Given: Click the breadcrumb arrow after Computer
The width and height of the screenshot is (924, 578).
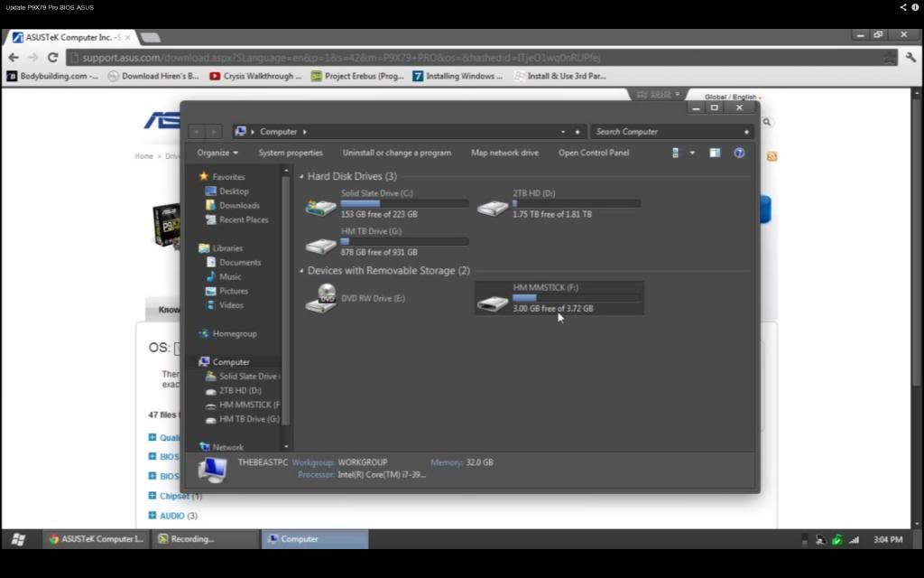Looking at the screenshot, I should tap(305, 132).
